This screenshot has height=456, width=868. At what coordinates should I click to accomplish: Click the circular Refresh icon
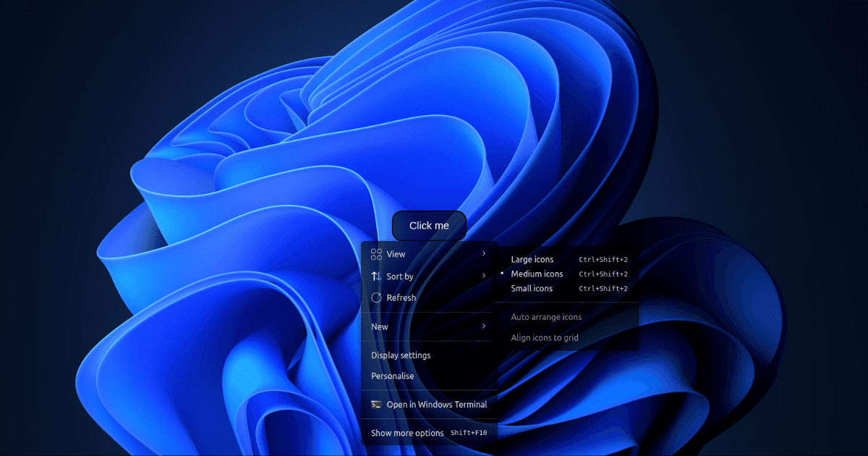[x=377, y=297]
